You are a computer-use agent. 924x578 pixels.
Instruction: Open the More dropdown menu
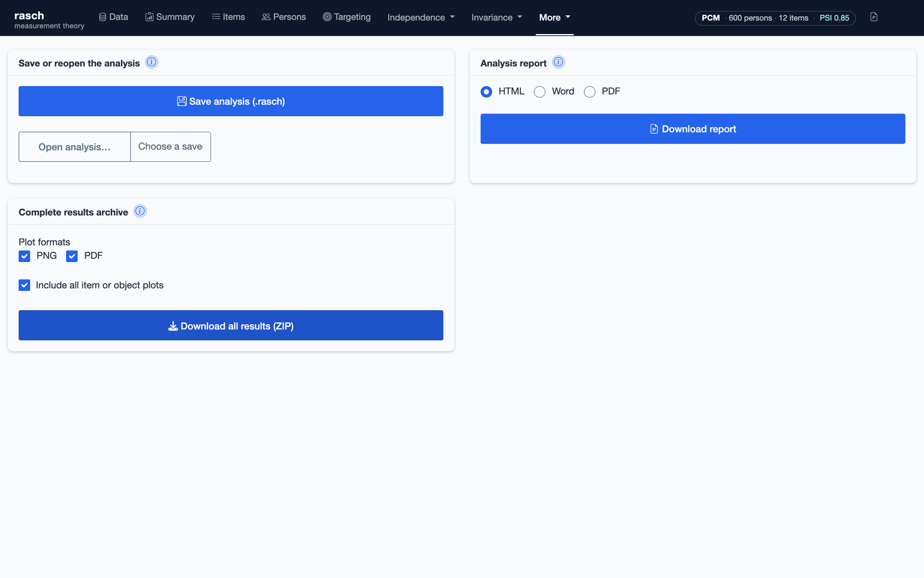554,17
